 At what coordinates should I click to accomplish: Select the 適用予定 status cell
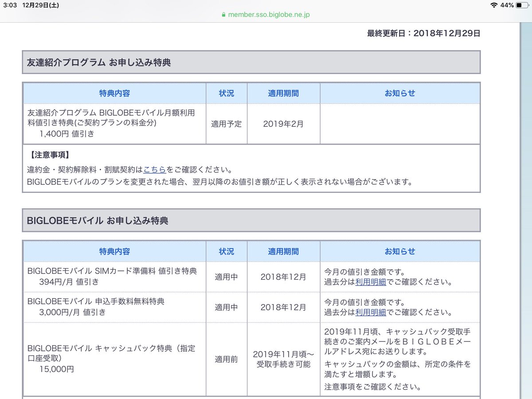click(227, 124)
